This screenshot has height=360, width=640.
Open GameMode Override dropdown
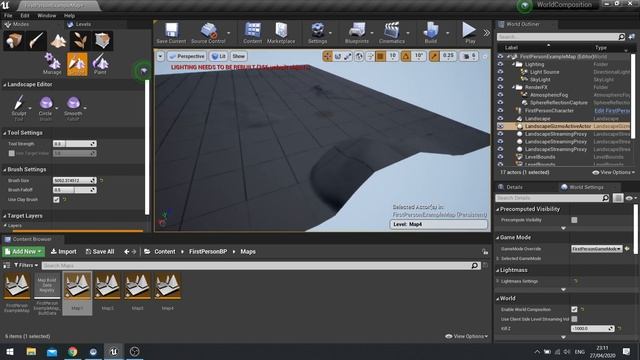[x=596, y=249]
